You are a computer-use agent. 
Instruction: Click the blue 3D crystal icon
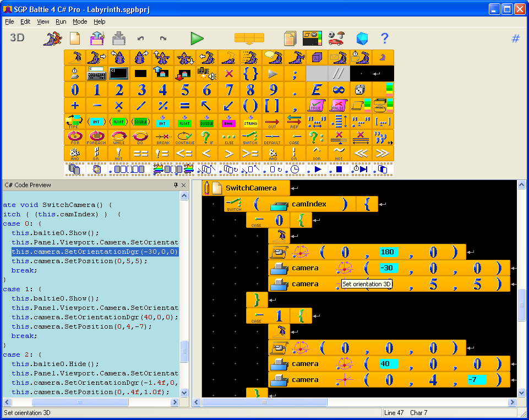362,39
